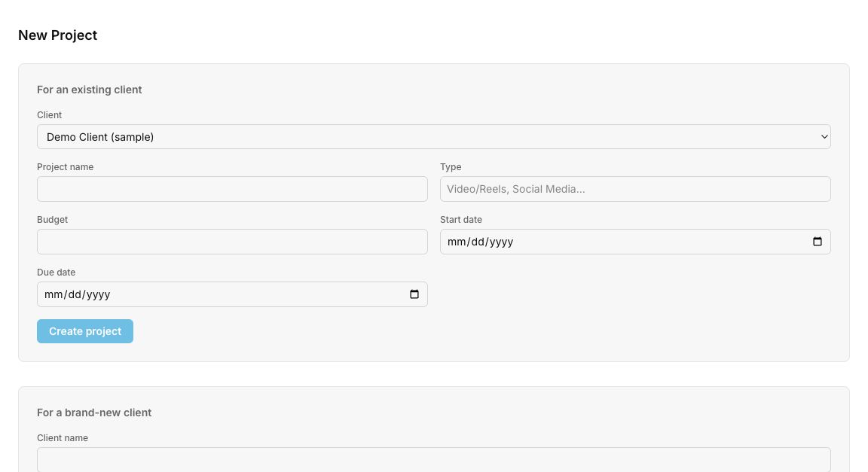Viewport: 868px width, 472px height.
Task: Click the "For an existing client" heading
Action: [90, 90]
